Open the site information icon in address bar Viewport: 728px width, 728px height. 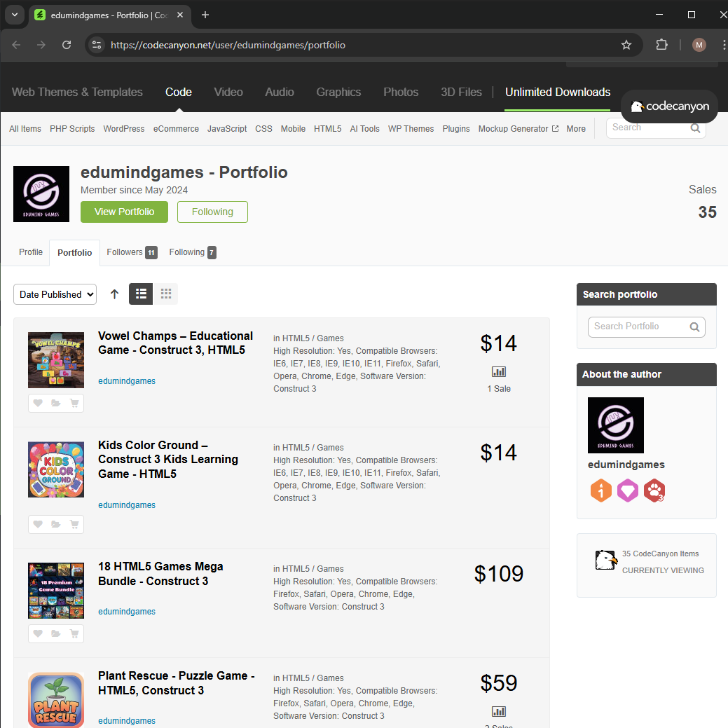click(x=97, y=45)
